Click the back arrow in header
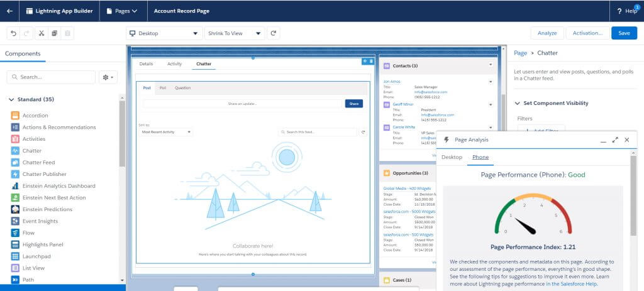Image resolution: width=644 pixels, height=291 pixels. tap(9, 11)
